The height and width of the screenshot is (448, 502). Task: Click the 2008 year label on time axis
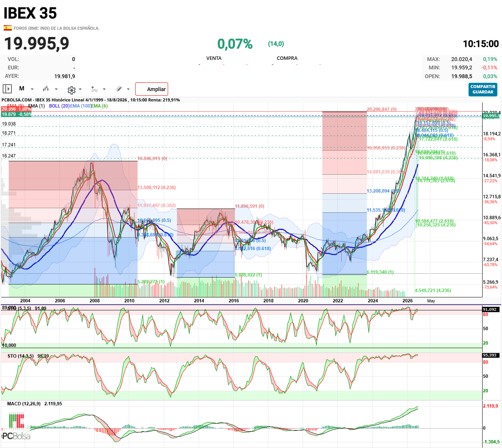point(95,301)
